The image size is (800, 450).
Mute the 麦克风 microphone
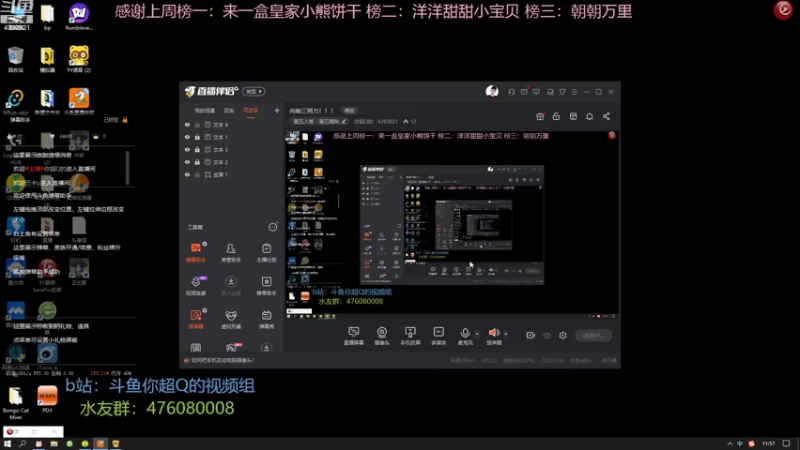(x=465, y=336)
